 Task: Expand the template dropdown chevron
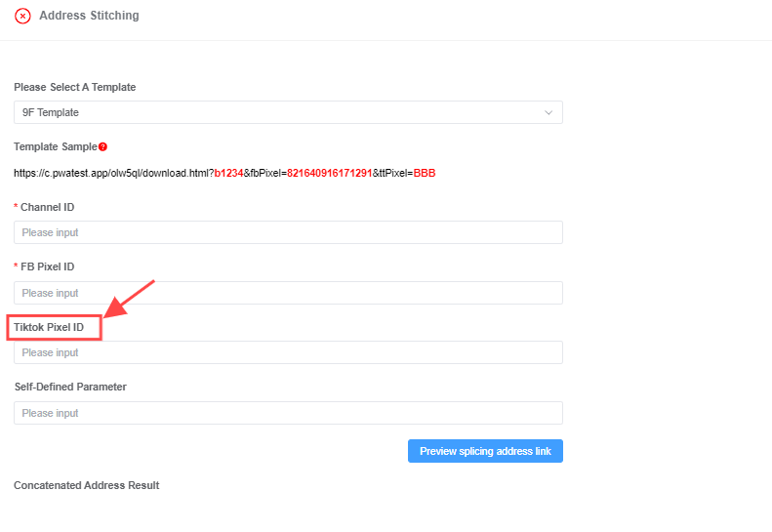coord(549,113)
